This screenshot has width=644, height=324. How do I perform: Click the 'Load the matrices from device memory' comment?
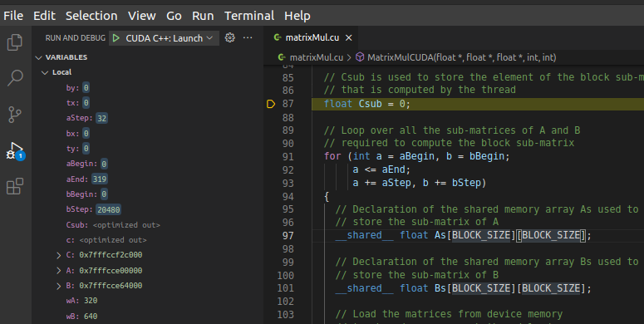tap(449, 314)
